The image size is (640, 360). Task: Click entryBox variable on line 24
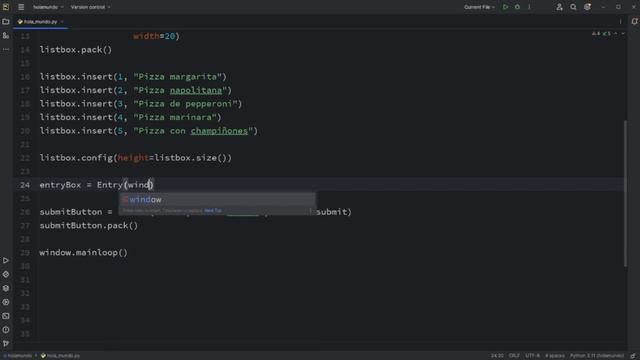click(60, 185)
